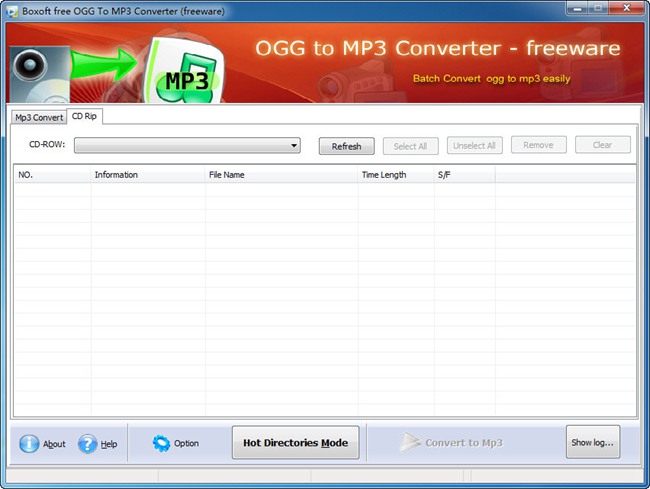650x489 pixels.
Task: Click the application icon in the title bar
Action: (x=12, y=11)
